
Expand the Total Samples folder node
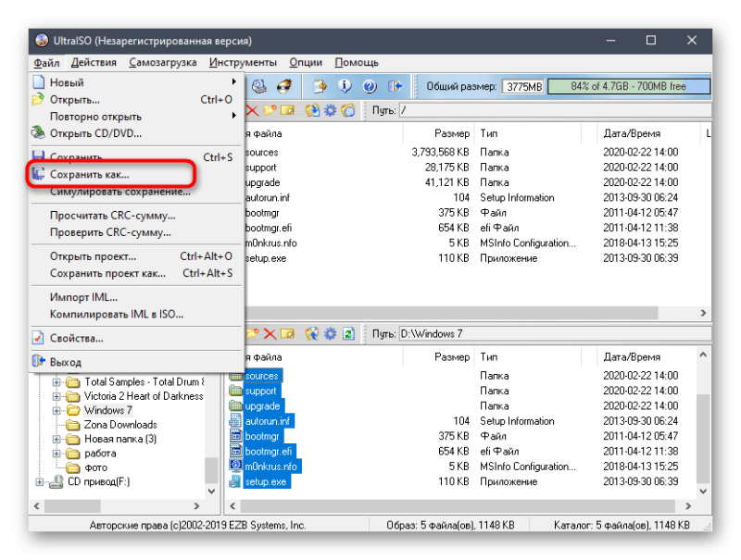[57, 381]
